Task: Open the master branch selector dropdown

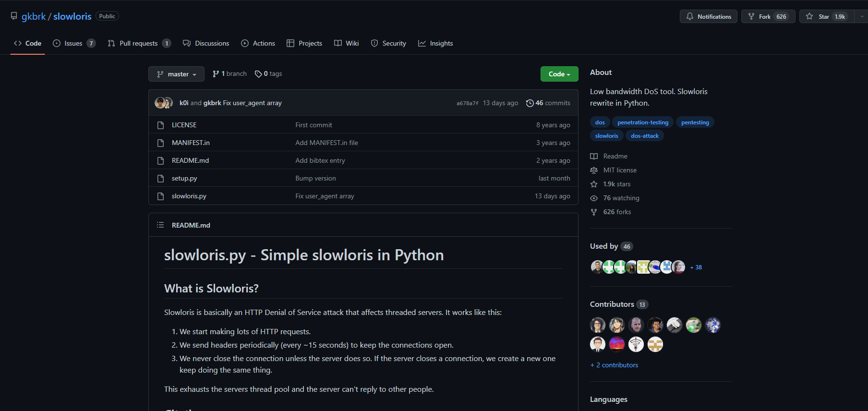Action: (176, 74)
